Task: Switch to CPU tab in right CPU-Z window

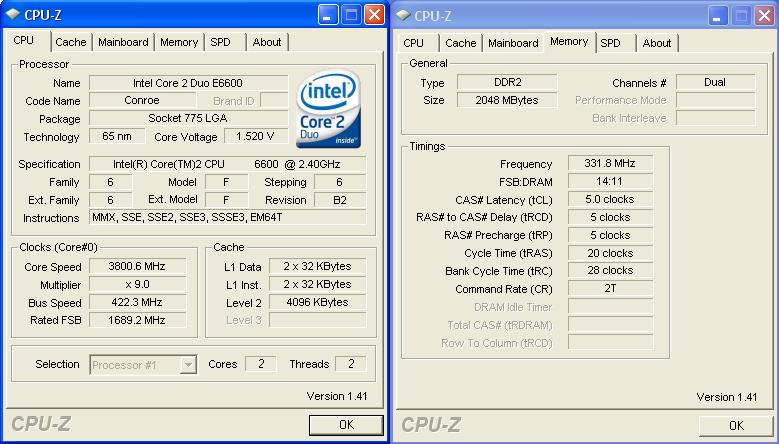Action: coord(413,44)
